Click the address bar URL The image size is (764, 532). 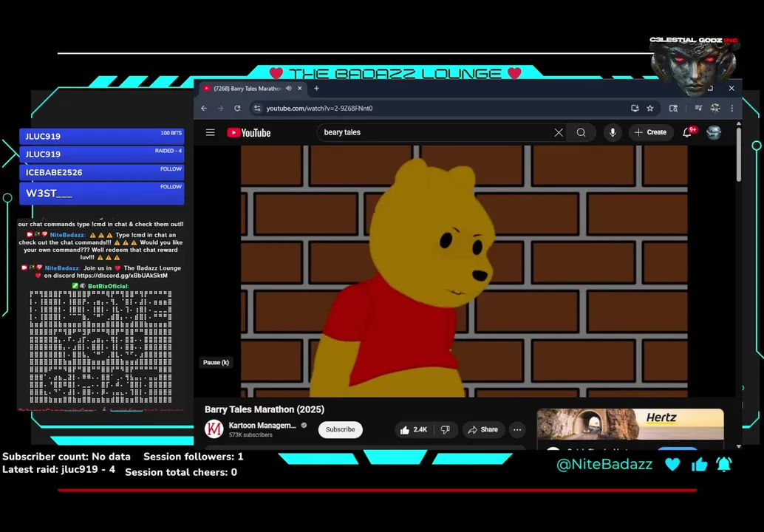[x=320, y=108]
